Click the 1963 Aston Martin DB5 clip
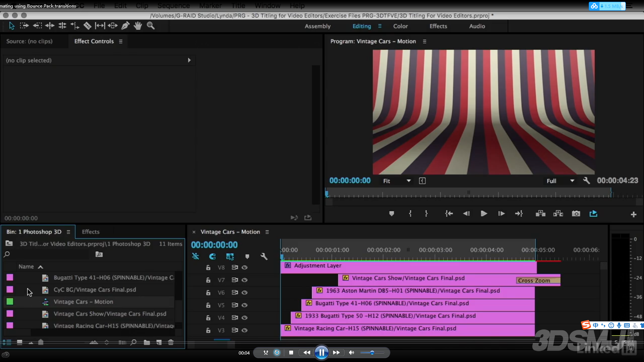 424,292
